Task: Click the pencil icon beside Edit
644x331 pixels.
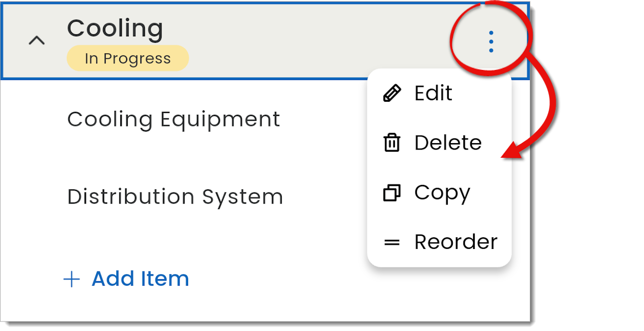Action: pos(392,94)
